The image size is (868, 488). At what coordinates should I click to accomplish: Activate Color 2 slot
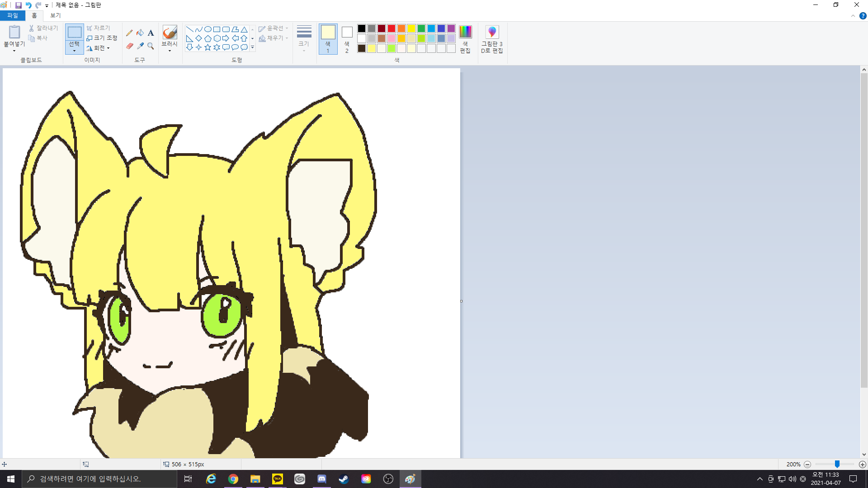point(347,39)
